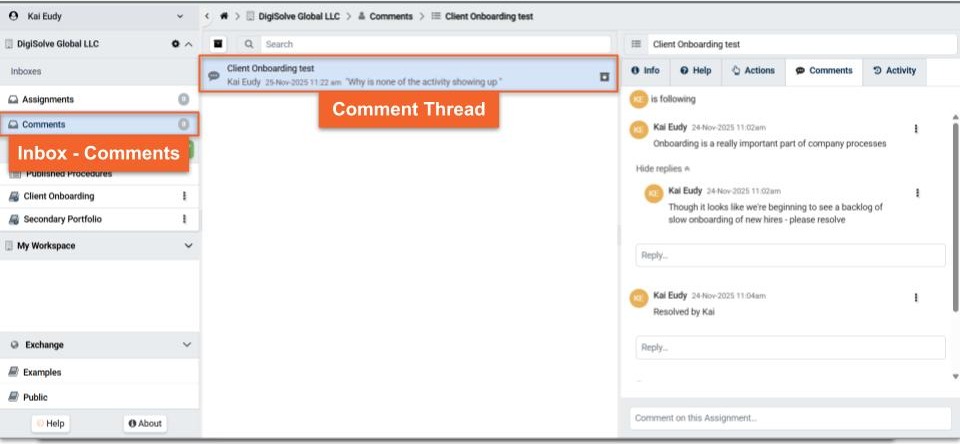
Task: Click comments panel scroll up arrow
Action: pyautogui.click(x=955, y=116)
